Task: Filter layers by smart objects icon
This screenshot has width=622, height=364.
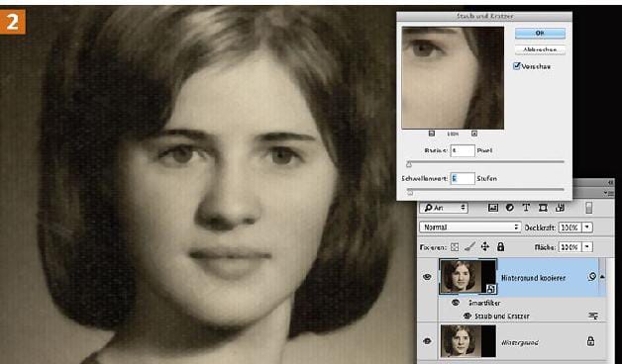Action: (560, 208)
